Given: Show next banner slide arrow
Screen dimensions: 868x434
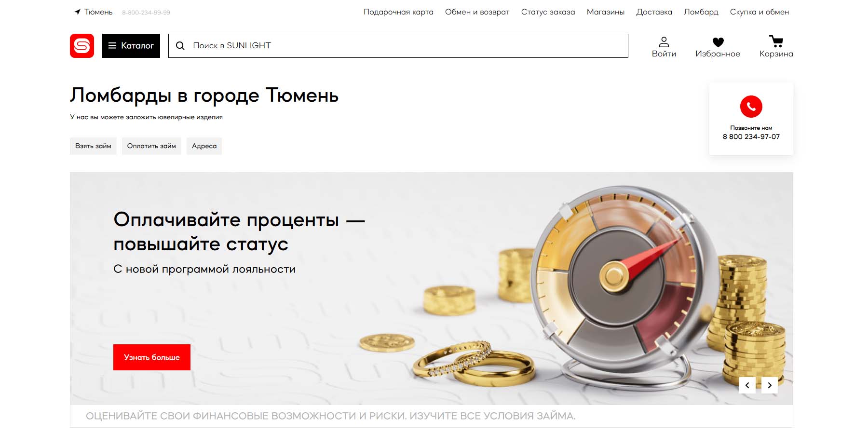Looking at the screenshot, I should (x=770, y=385).
